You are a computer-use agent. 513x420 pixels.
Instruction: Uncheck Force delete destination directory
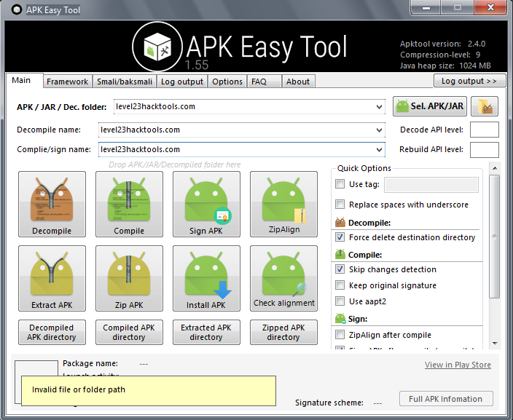340,237
